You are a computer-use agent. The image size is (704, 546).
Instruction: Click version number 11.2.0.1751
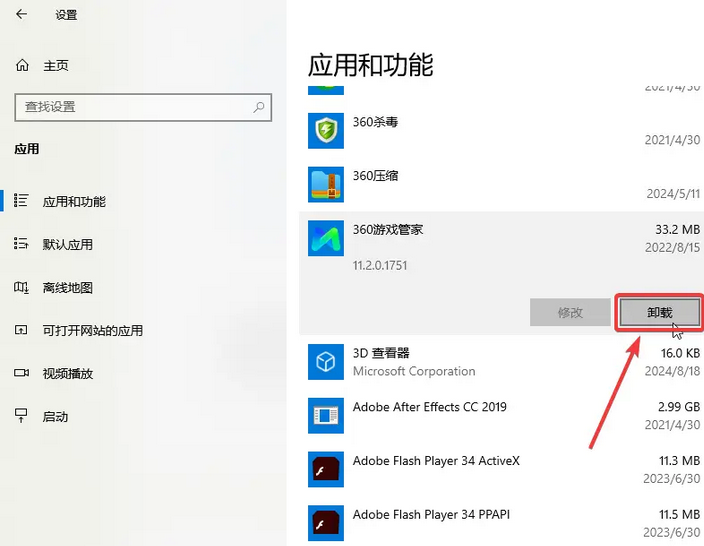point(380,265)
